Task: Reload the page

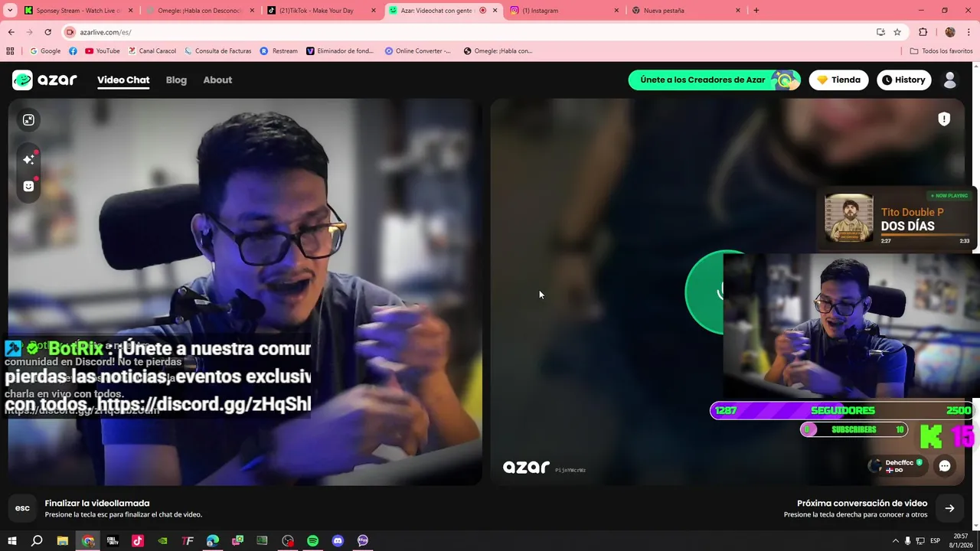Action: [x=47, y=32]
